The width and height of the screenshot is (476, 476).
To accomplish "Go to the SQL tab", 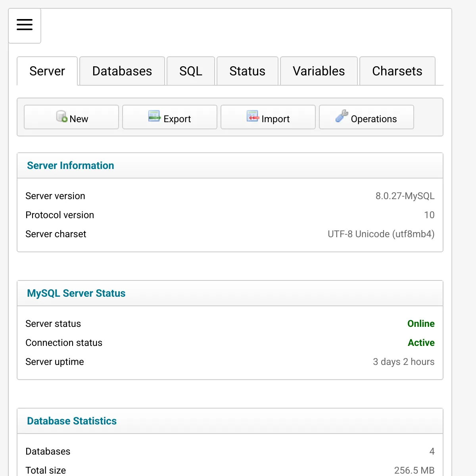I will pos(191,71).
